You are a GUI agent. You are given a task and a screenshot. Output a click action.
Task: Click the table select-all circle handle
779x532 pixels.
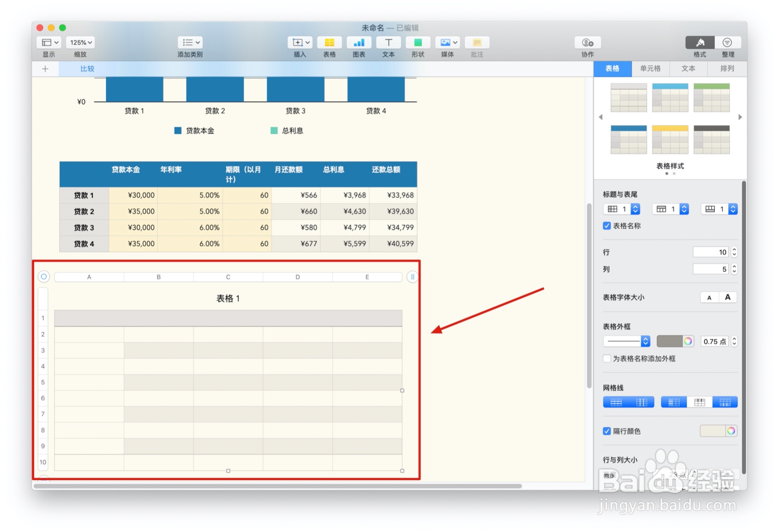44,276
